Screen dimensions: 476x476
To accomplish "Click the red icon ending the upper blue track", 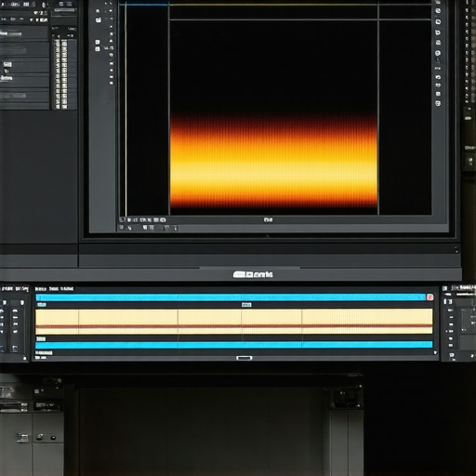I will pos(430,297).
